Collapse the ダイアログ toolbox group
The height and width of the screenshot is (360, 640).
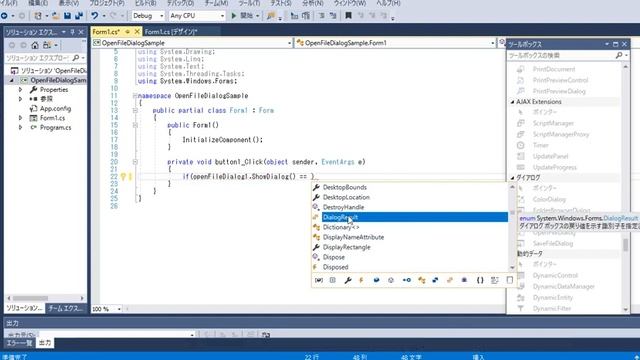click(513, 178)
